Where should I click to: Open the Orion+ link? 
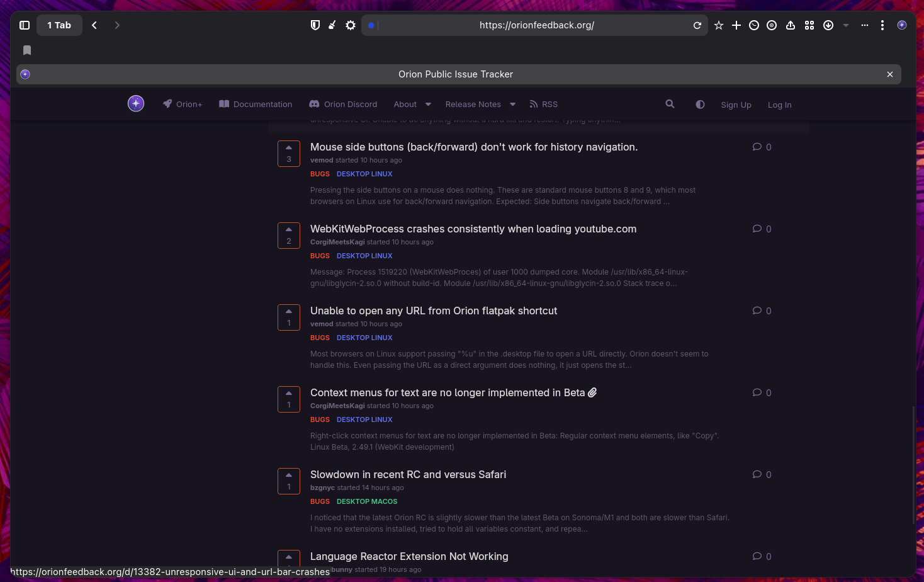[x=183, y=105]
